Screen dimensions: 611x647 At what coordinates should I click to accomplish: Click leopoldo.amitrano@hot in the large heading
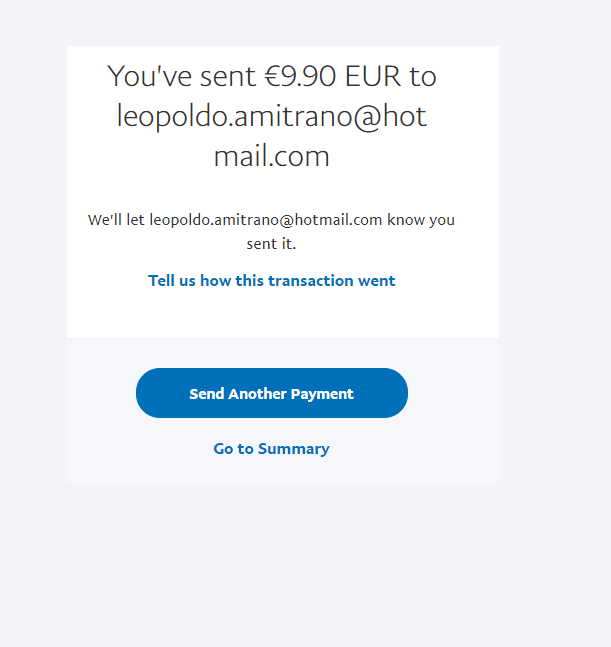pos(271,116)
